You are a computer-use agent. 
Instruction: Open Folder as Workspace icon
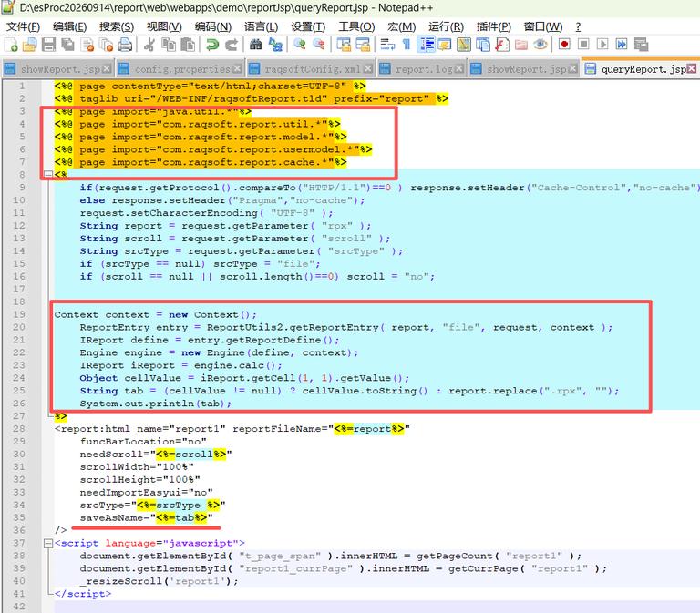pyautogui.click(x=521, y=45)
